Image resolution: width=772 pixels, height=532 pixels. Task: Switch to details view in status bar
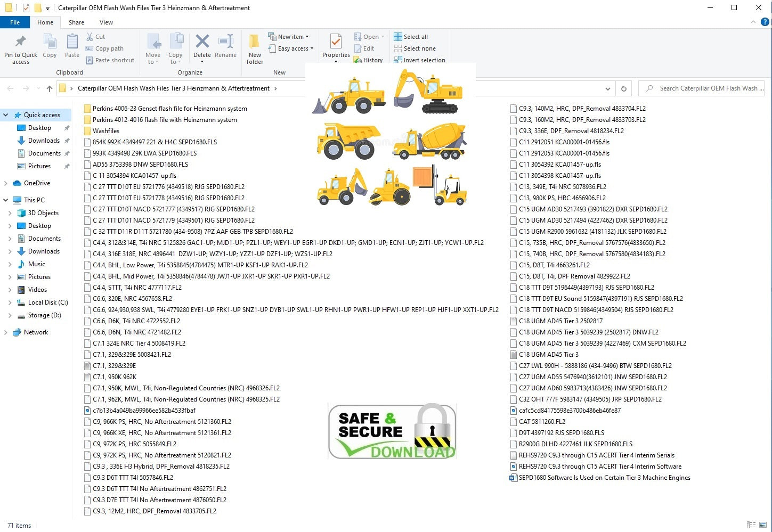751,525
